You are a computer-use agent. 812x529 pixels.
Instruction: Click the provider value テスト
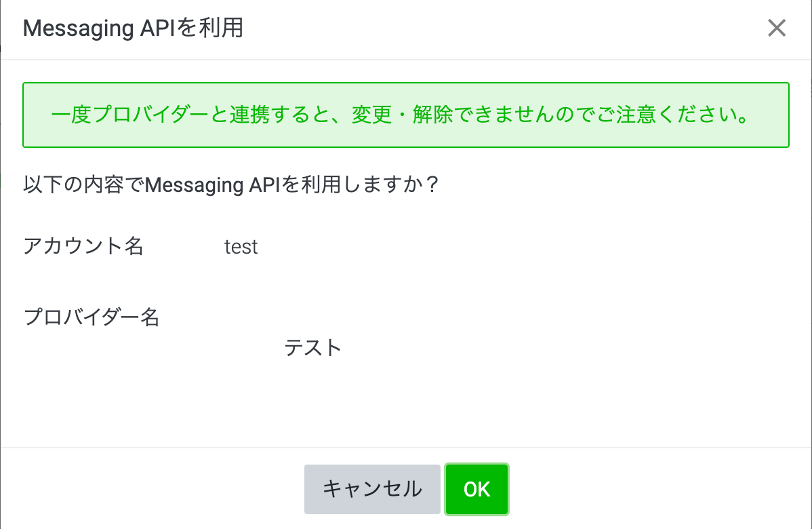313,348
